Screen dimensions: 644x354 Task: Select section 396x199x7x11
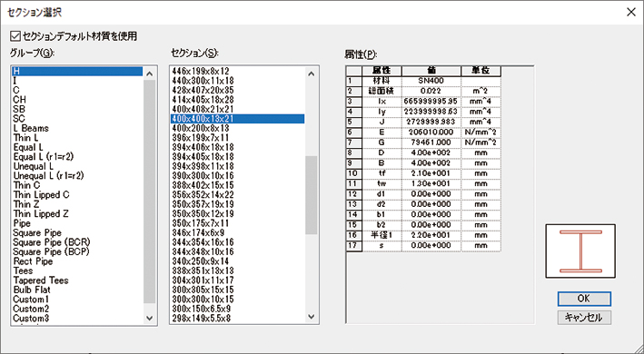237,137
